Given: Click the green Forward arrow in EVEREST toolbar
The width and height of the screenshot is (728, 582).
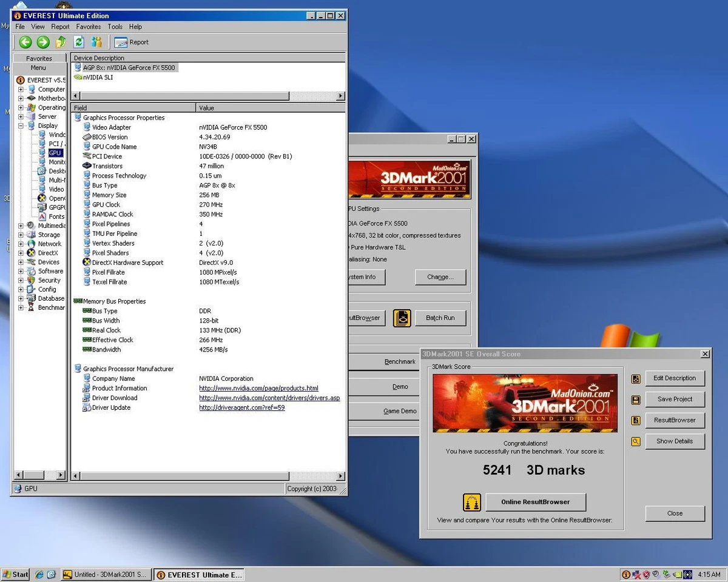Looking at the screenshot, I should coord(43,42).
